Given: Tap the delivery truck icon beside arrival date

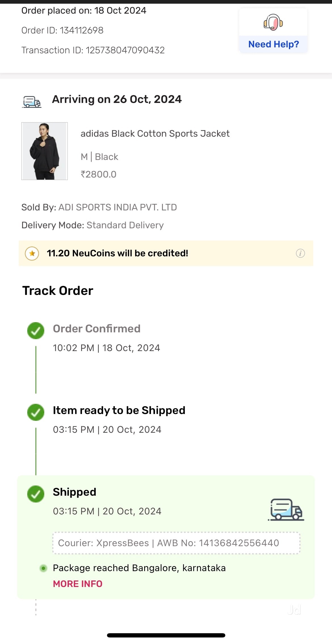Looking at the screenshot, I should pyautogui.click(x=32, y=102).
